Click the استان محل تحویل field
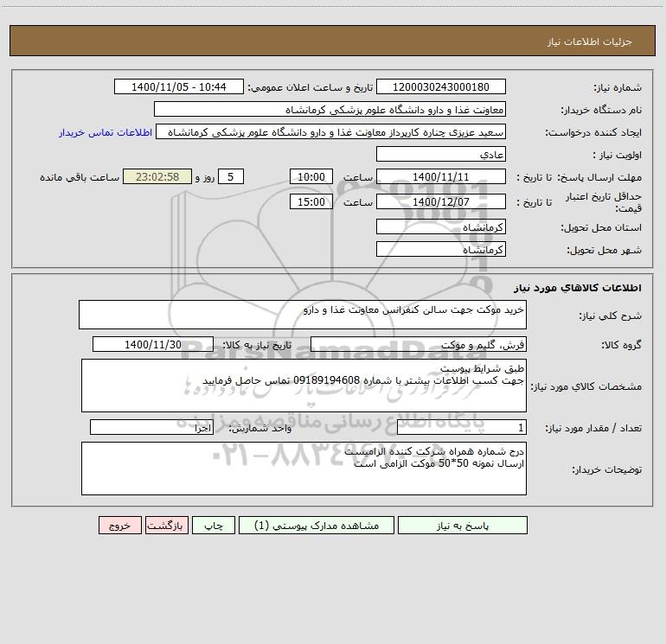The height and width of the screenshot is (644, 666). 441,226
